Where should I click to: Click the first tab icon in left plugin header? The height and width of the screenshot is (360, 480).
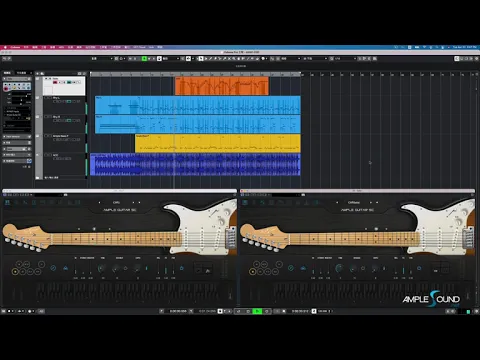[x=7, y=202]
